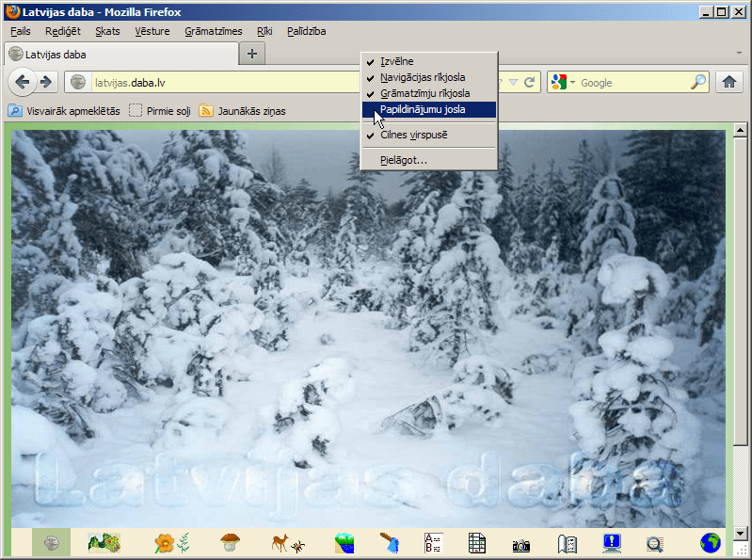
Task: Open Jaunākās ziņas feed bookmark
Action: coord(242,111)
